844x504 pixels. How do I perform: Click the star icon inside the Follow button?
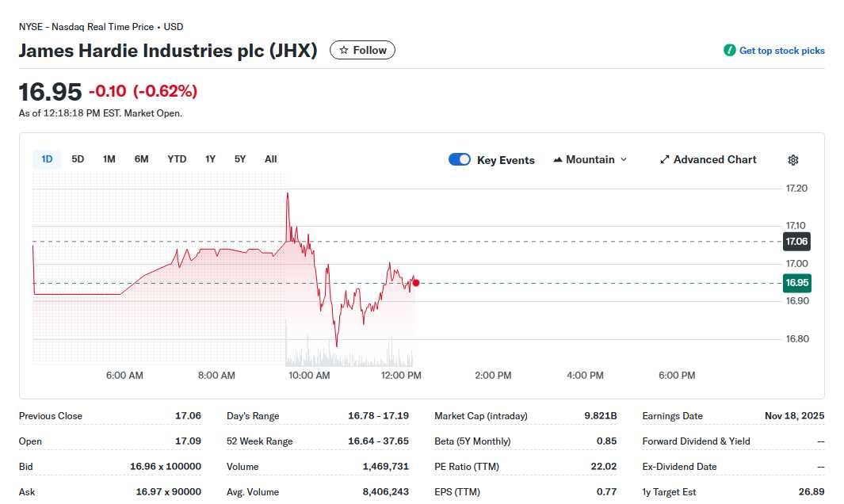pos(342,49)
